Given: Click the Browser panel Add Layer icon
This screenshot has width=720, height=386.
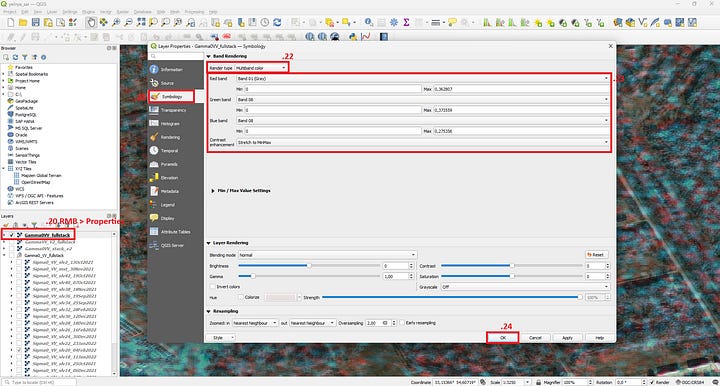Looking at the screenshot, I should pyautogui.click(x=6, y=57).
